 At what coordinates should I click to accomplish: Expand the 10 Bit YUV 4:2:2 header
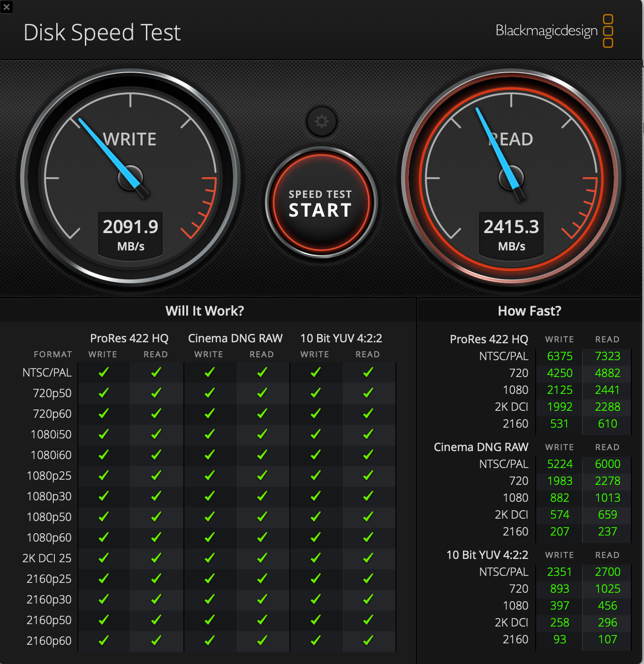point(341,338)
